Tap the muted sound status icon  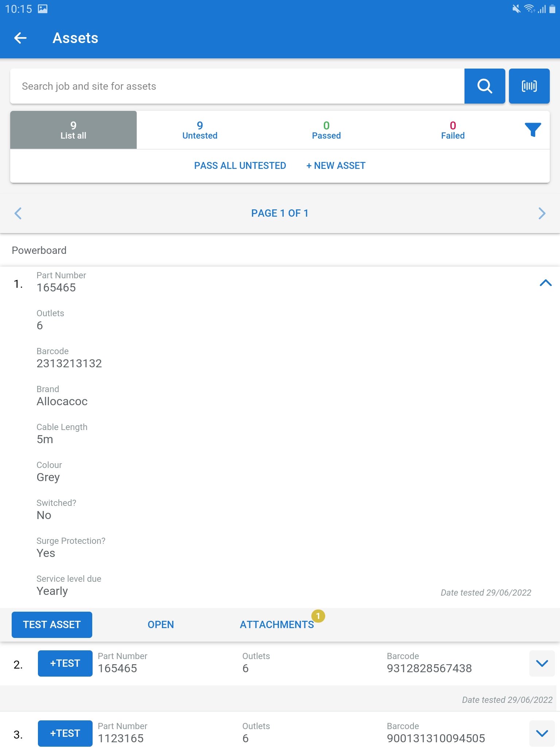tap(516, 9)
